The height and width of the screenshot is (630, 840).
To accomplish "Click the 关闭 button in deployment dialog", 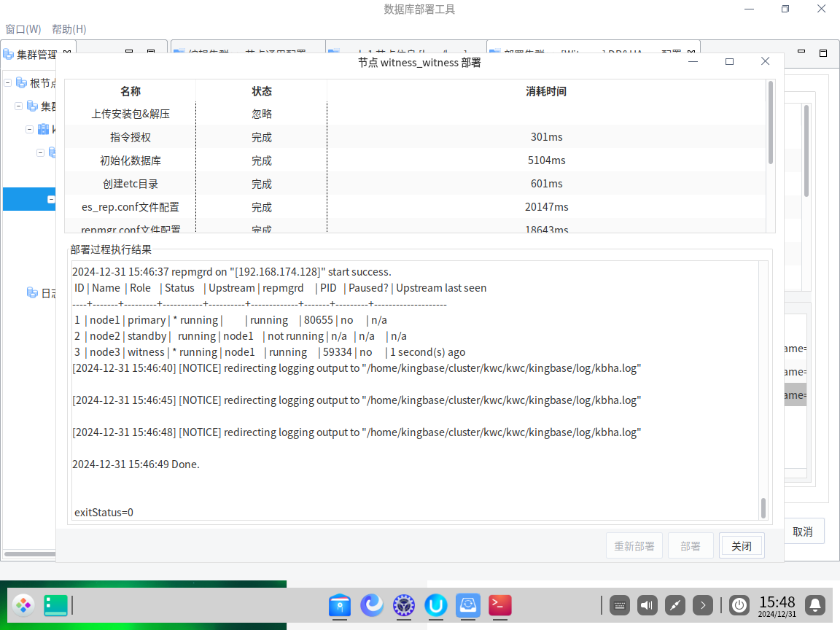I will pyautogui.click(x=742, y=546).
